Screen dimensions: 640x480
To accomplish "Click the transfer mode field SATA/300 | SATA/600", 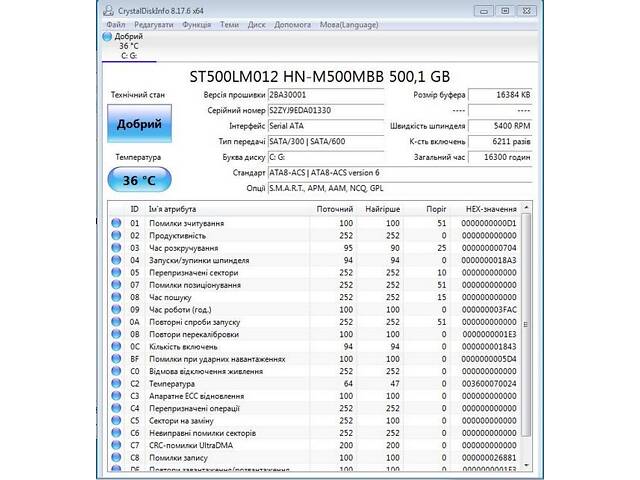I will [x=326, y=141].
